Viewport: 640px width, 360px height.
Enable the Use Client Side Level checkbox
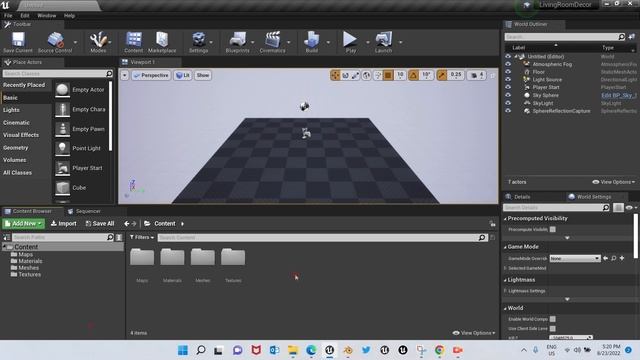click(553, 329)
